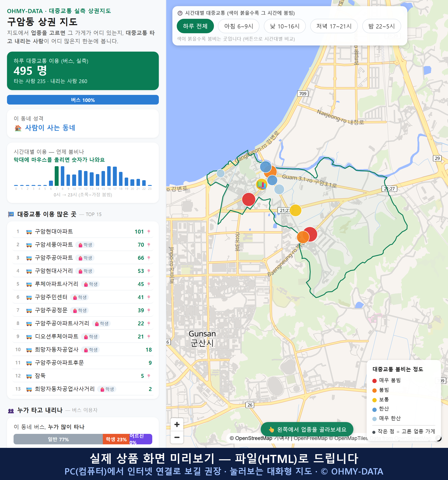Screen dimensions: 448x480
Task: Click the bus stop icon beside 대중교통 이용 많은 곗
Action: tap(11, 214)
